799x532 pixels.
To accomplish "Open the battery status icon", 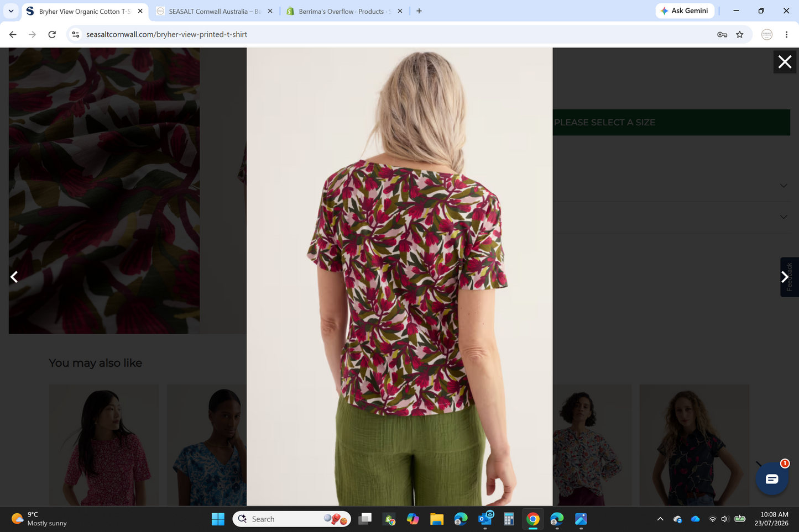I will point(740,519).
